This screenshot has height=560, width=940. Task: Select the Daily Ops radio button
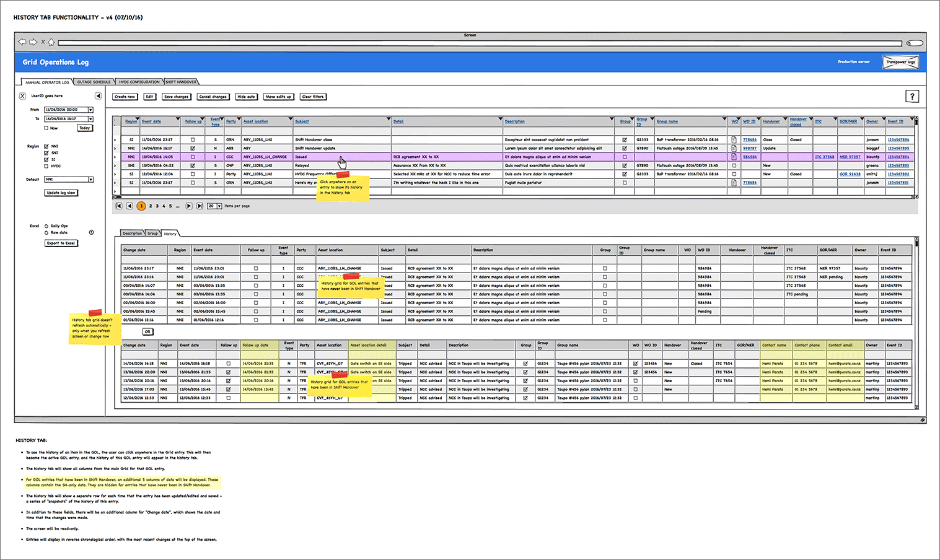point(46,226)
